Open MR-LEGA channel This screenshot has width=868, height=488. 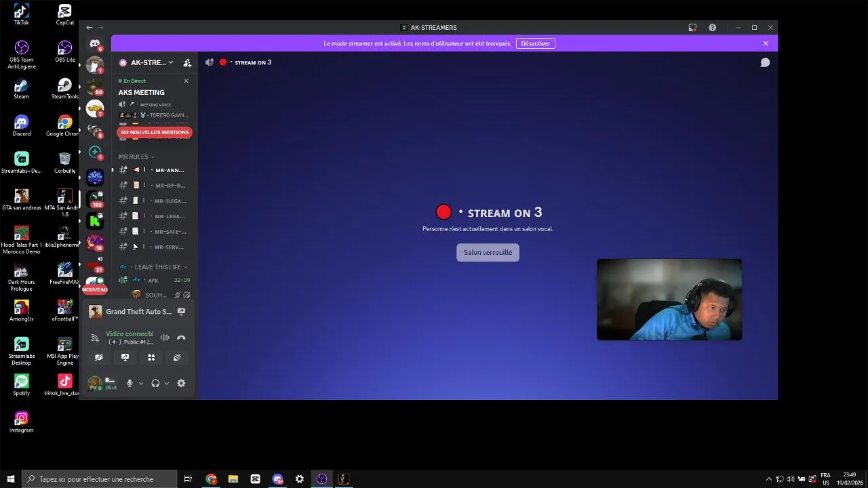point(153,216)
